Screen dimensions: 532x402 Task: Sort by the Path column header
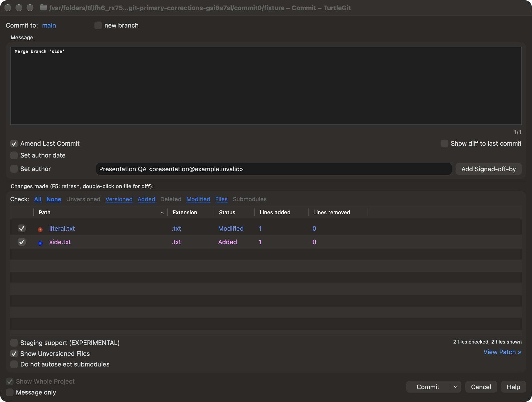(x=100, y=212)
